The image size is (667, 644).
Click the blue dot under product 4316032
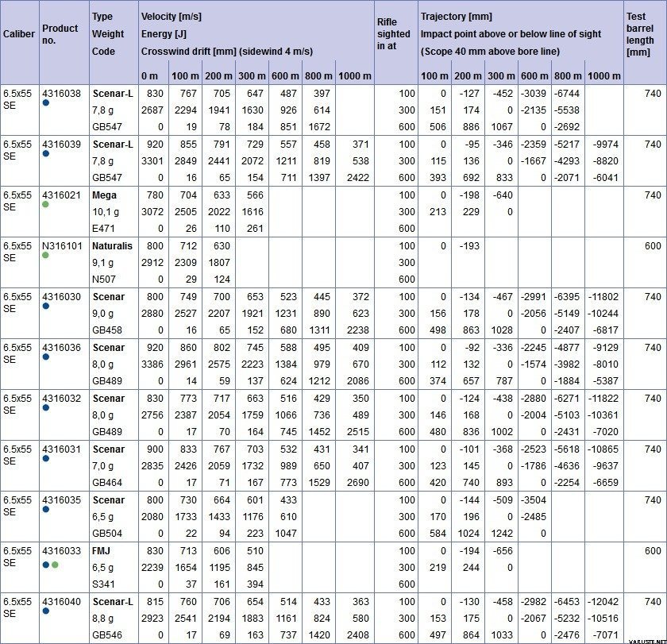tap(45, 408)
